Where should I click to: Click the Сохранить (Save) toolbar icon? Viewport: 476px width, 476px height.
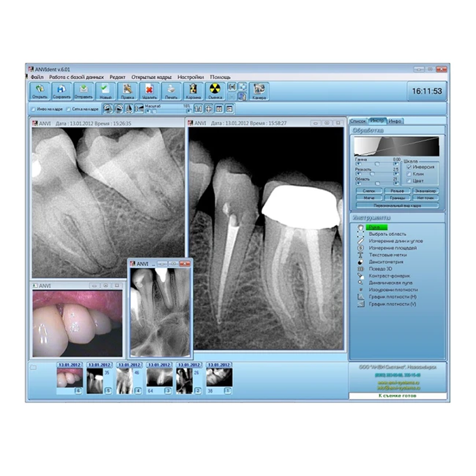61,91
